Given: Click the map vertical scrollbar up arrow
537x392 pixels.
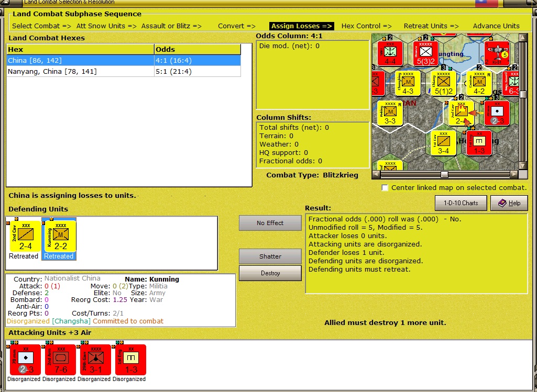Looking at the screenshot, I should (523, 37).
